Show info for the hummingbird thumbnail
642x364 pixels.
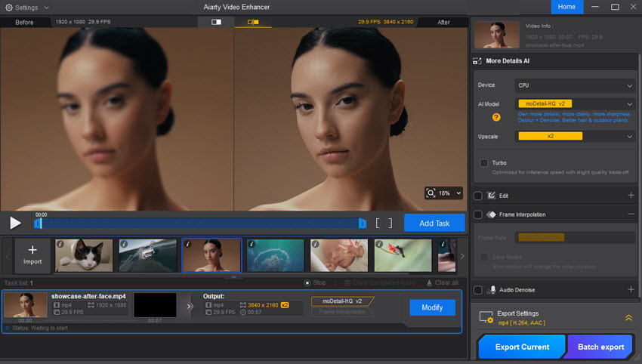[379, 244]
